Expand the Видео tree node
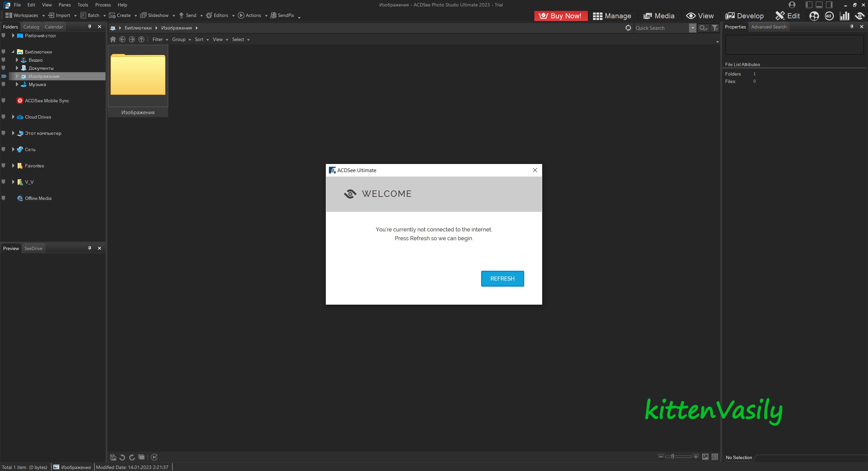 (17, 60)
